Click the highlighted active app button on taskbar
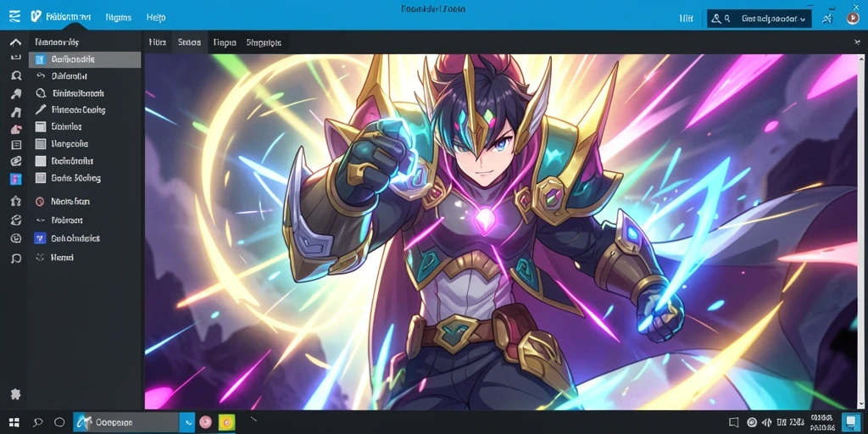 [126, 422]
